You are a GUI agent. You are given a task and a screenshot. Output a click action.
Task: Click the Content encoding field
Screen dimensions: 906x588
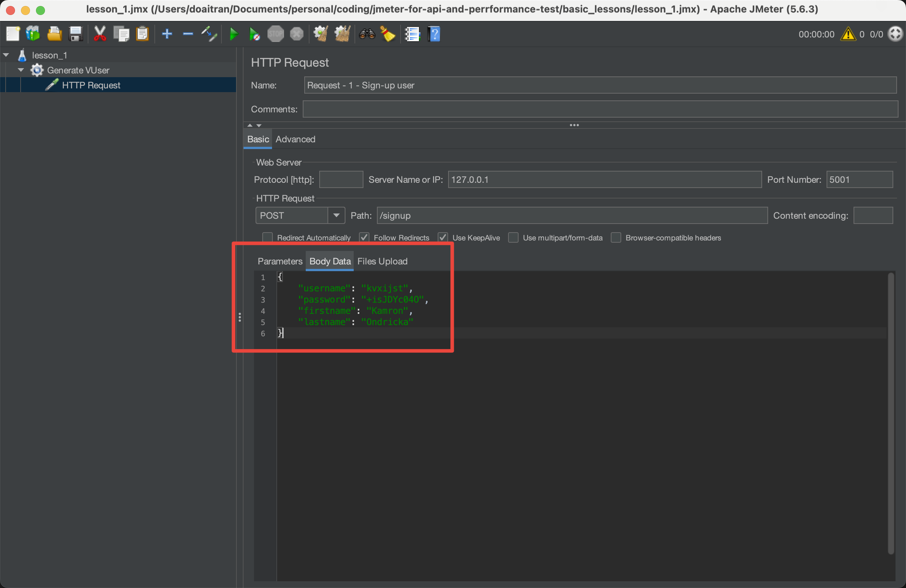tap(873, 215)
